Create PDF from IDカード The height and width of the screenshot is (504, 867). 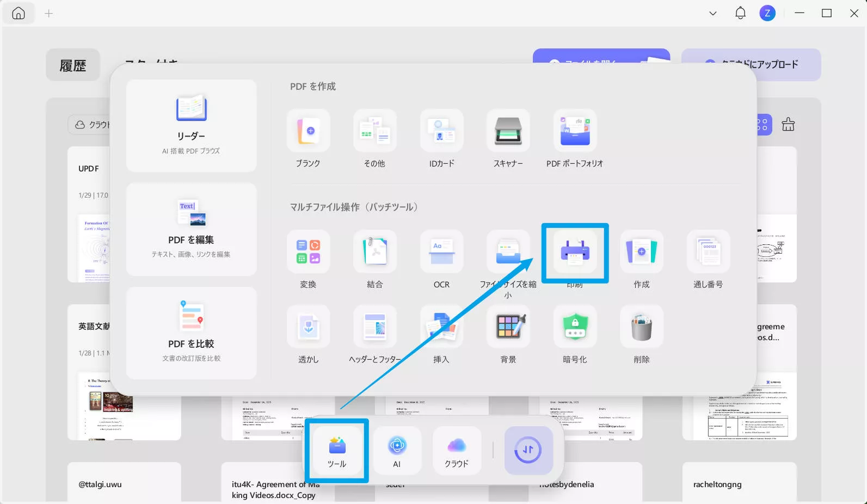441,131
